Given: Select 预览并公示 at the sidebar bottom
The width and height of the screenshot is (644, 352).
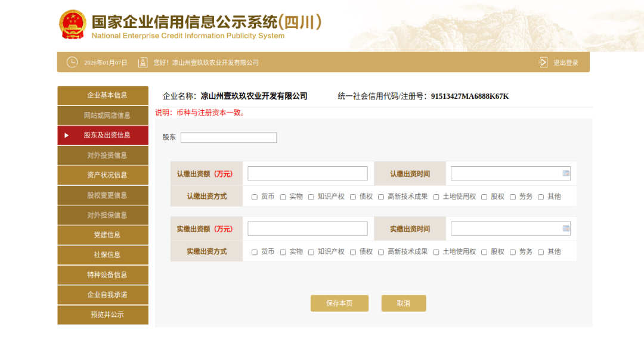Looking at the screenshot, I should [103, 314].
